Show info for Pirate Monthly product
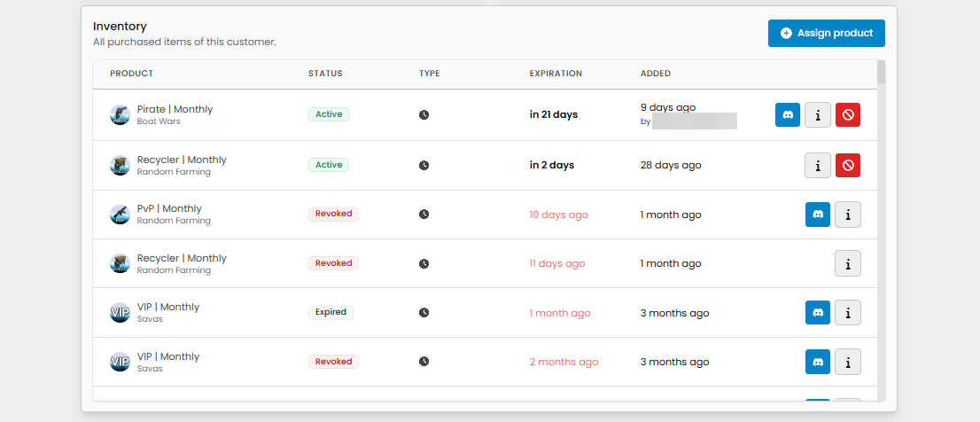Viewport: 980px width, 422px height. (x=817, y=115)
